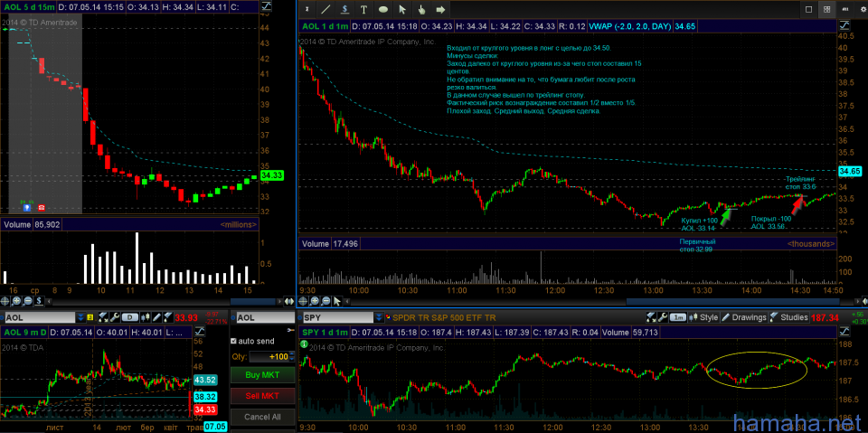868x433 pixels.
Task: Click the SPY 1 d 1m chart label
Action: point(325,333)
